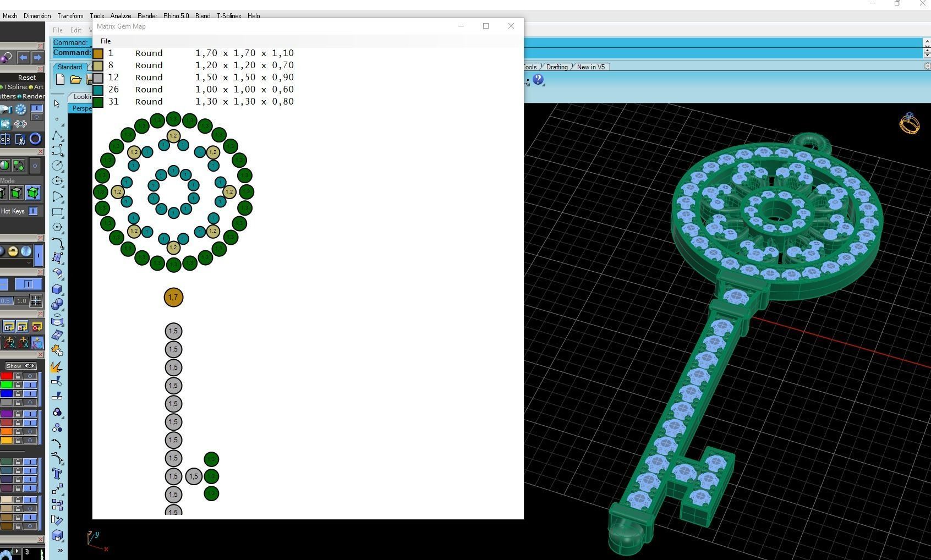Image resolution: width=931 pixels, height=560 pixels.
Task: Select the Render radio option
Action: 31,96
